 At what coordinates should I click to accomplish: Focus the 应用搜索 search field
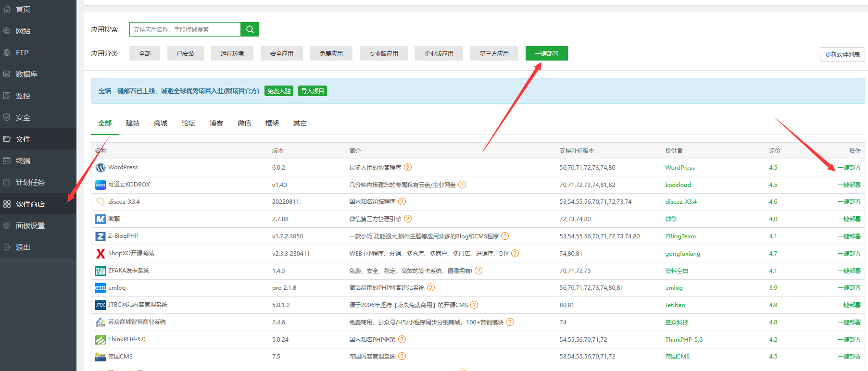pyautogui.click(x=185, y=29)
